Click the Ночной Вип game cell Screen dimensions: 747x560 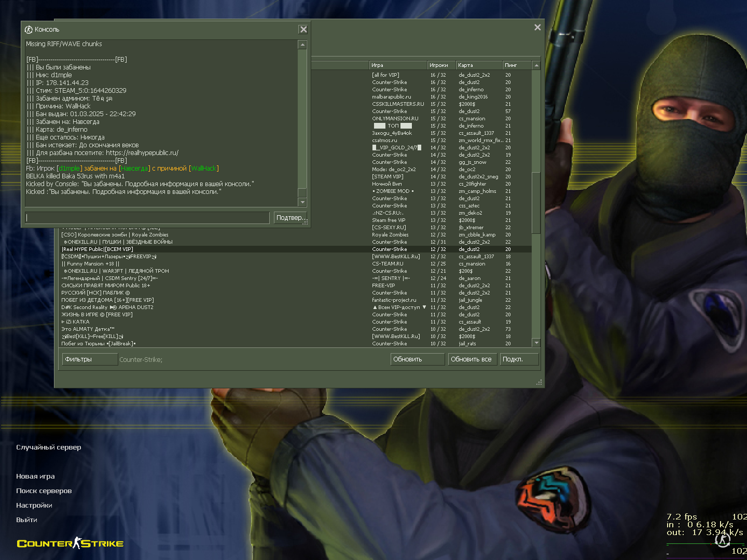(x=386, y=184)
